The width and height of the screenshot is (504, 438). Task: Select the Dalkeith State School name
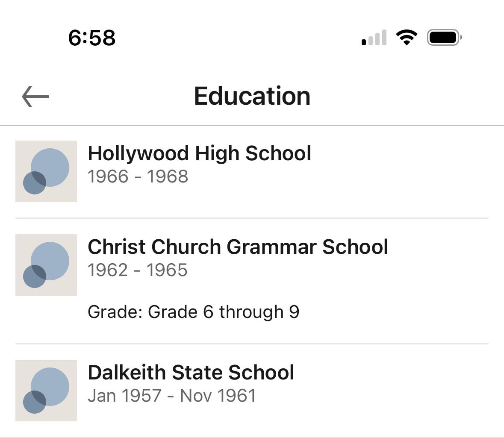point(191,373)
